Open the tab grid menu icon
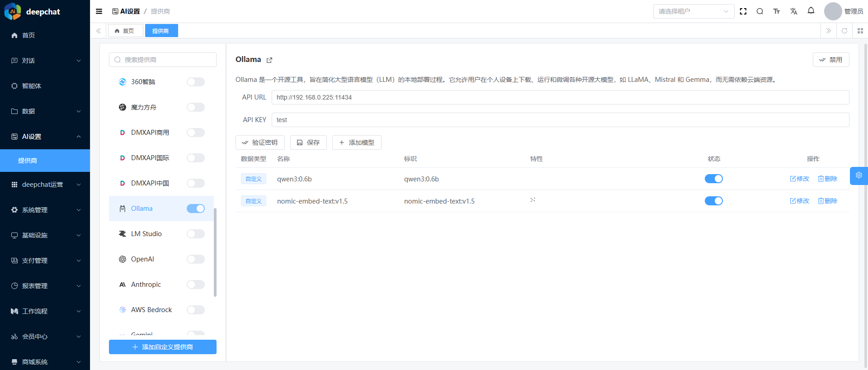This screenshot has width=868, height=370. tap(860, 31)
